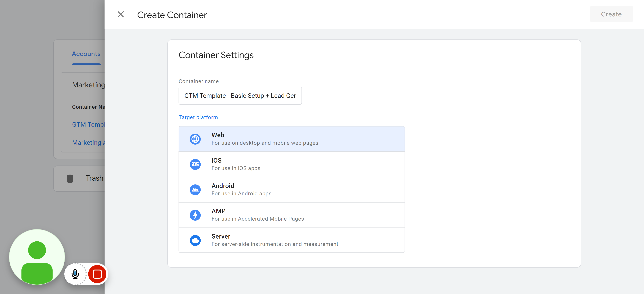Close the Create Container panel
This screenshot has width=644, height=294.
pyautogui.click(x=121, y=14)
